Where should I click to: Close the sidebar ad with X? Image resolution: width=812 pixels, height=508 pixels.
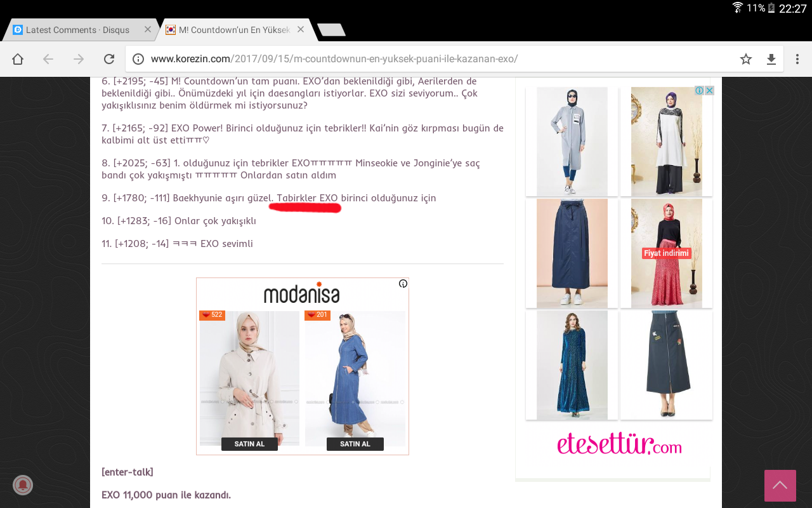click(x=710, y=91)
